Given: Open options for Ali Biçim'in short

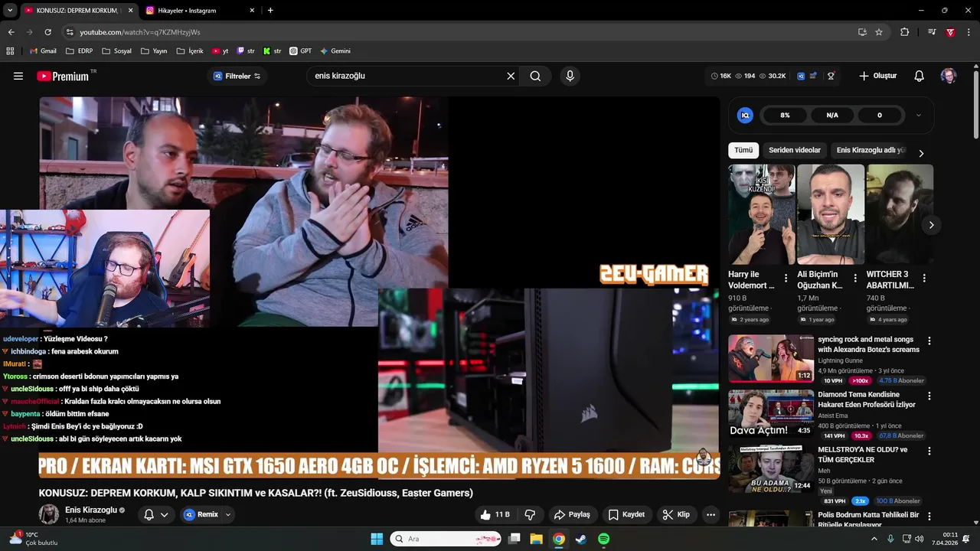Looking at the screenshot, I should (x=854, y=279).
